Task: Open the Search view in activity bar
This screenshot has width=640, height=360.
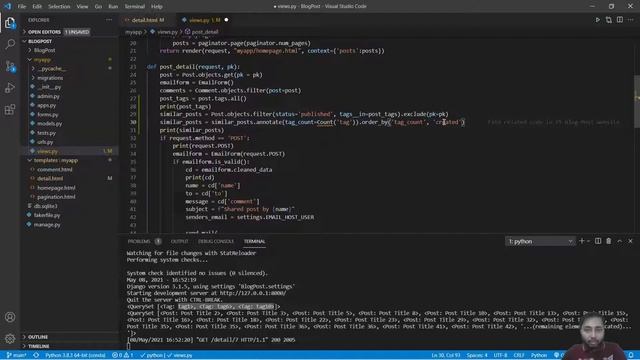Action: pyautogui.click(x=10, y=44)
